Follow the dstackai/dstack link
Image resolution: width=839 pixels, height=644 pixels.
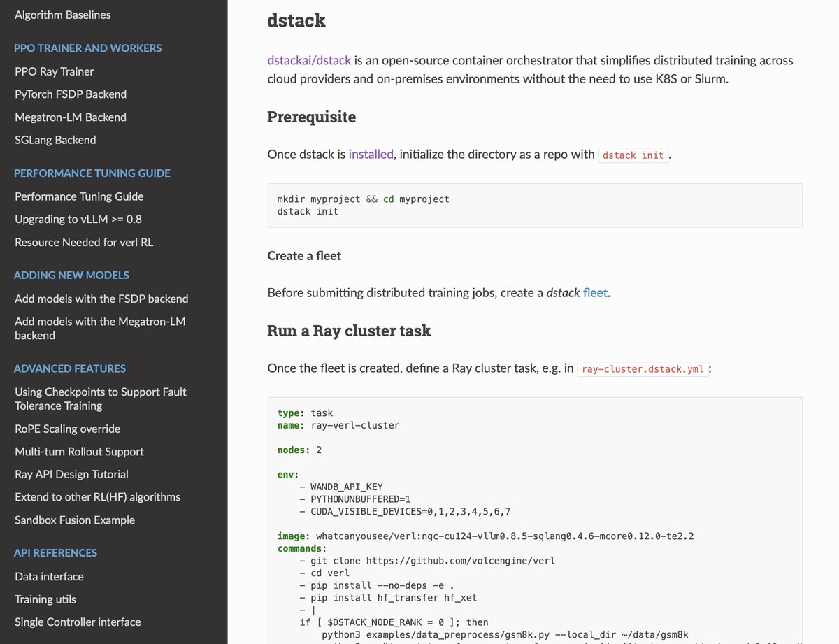tap(310, 60)
